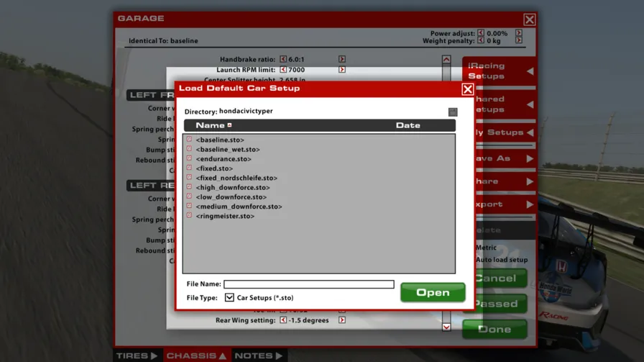This screenshot has height=362, width=644.
Task: Click the Passed tech inspection button
Action: pos(500,304)
